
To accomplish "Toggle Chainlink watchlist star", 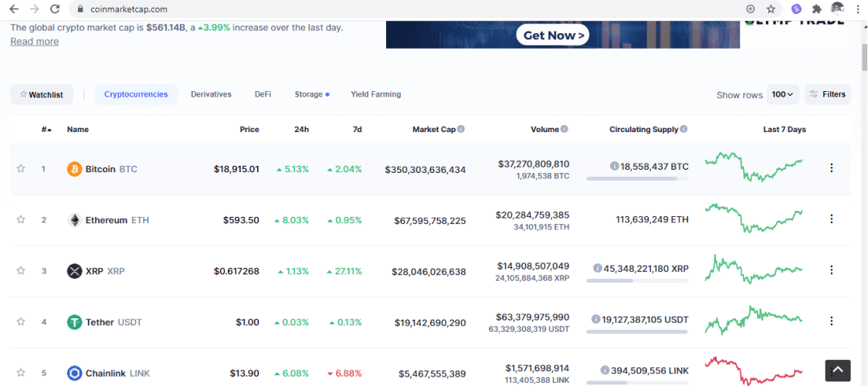I will (21, 372).
